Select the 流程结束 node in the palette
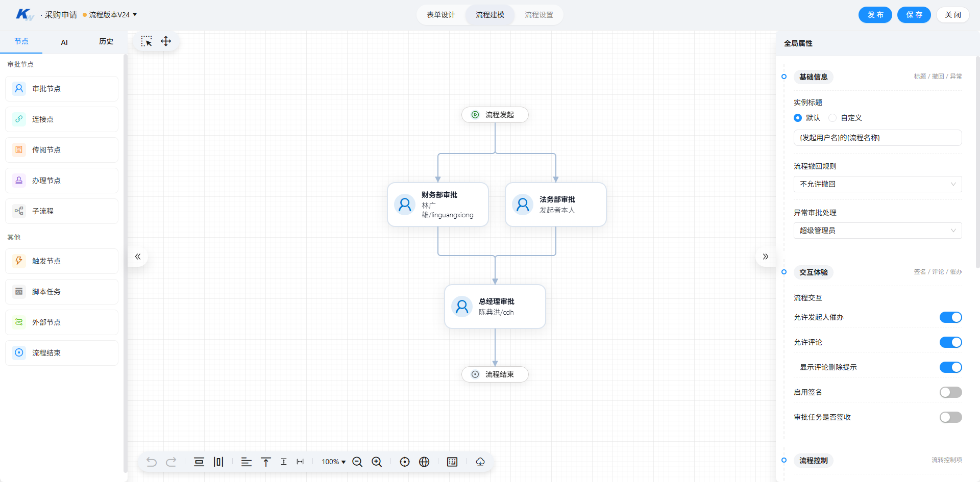Viewport: 980px width, 482px height. [62, 353]
